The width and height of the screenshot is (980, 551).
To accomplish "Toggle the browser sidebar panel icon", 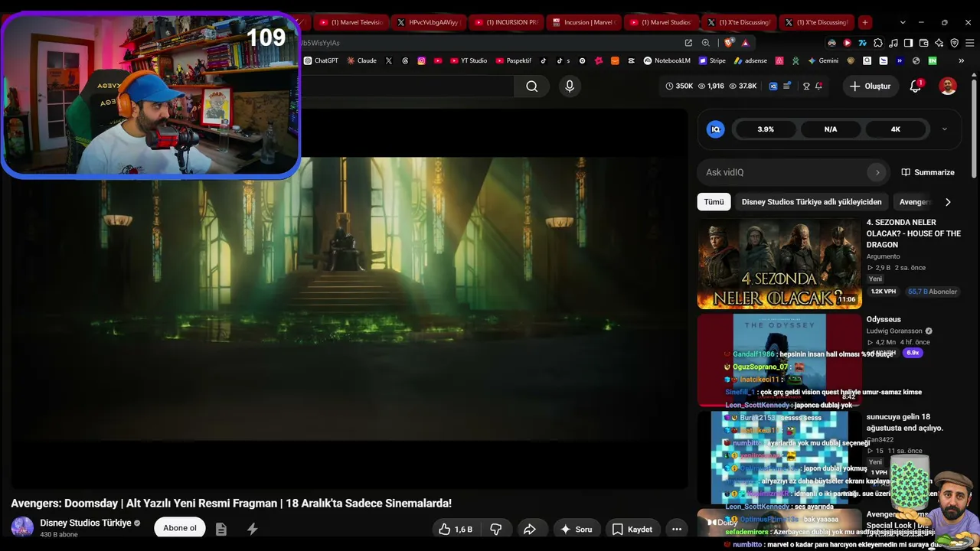I will coord(908,43).
